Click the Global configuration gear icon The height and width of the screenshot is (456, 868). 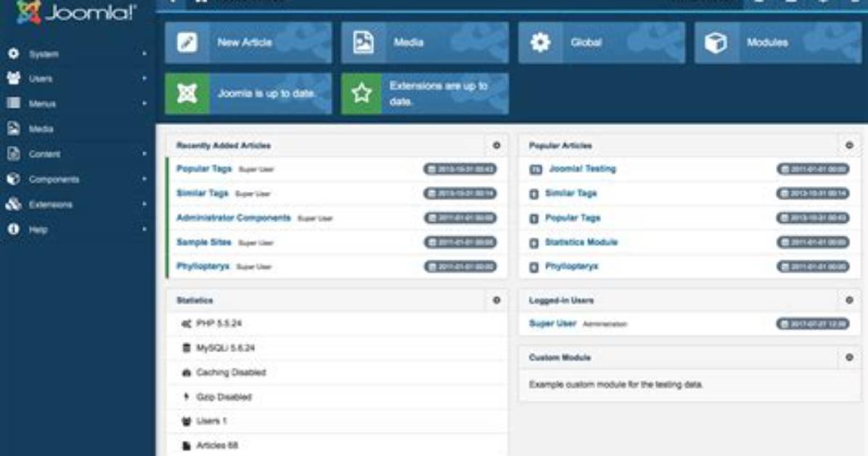540,43
